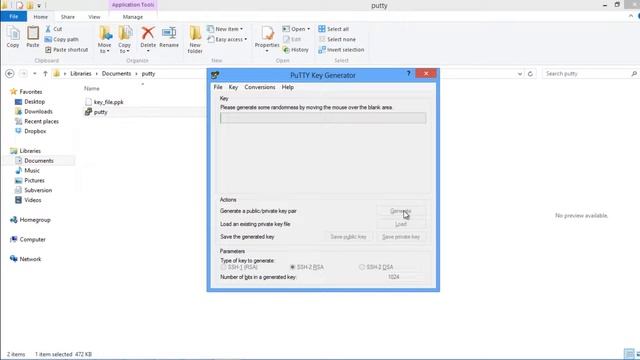Click the History icon in the Open group
Screen dimensions: 640x360
pos(296,49)
